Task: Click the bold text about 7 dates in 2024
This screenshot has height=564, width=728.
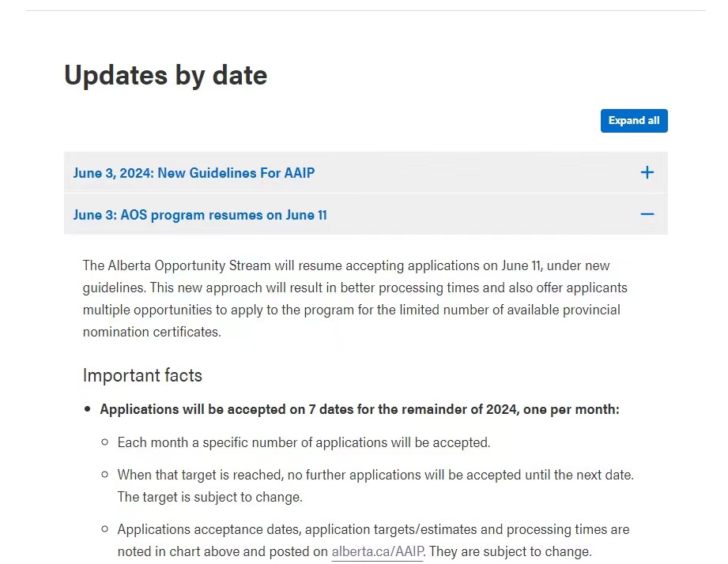Action: tap(360, 409)
